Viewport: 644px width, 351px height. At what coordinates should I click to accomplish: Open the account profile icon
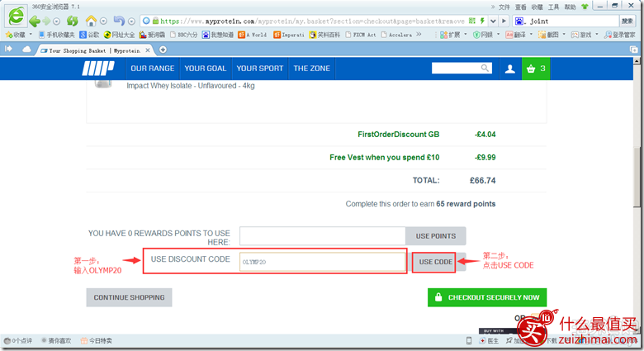point(510,69)
